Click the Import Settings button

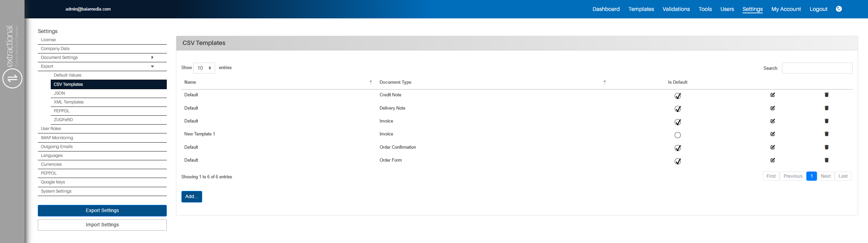pyautogui.click(x=102, y=225)
